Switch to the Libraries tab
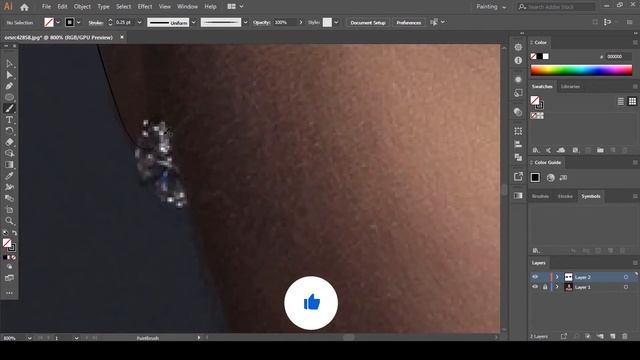The height and width of the screenshot is (360, 640). 570,87
